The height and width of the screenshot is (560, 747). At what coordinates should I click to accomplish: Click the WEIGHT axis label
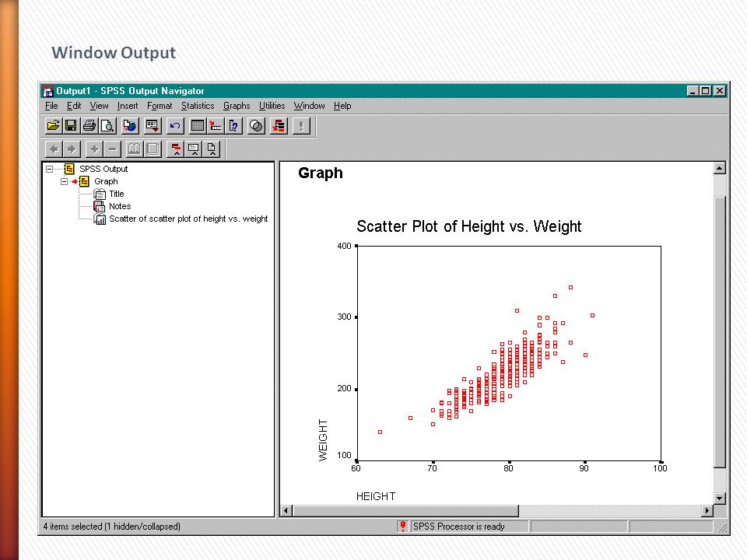pos(324,440)
